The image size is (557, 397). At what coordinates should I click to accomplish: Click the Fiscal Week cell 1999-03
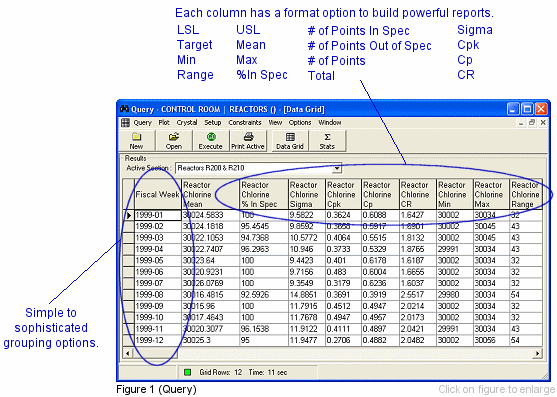pyautogui.click(x=158, y=238)
